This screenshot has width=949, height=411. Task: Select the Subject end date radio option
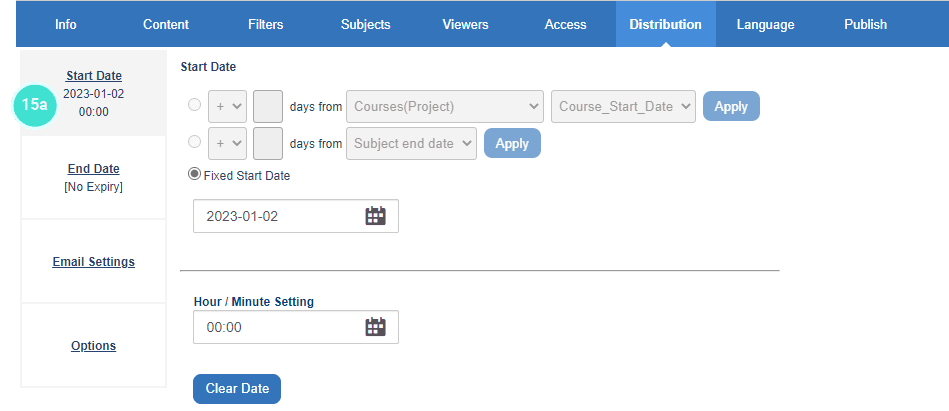[194, 142]
